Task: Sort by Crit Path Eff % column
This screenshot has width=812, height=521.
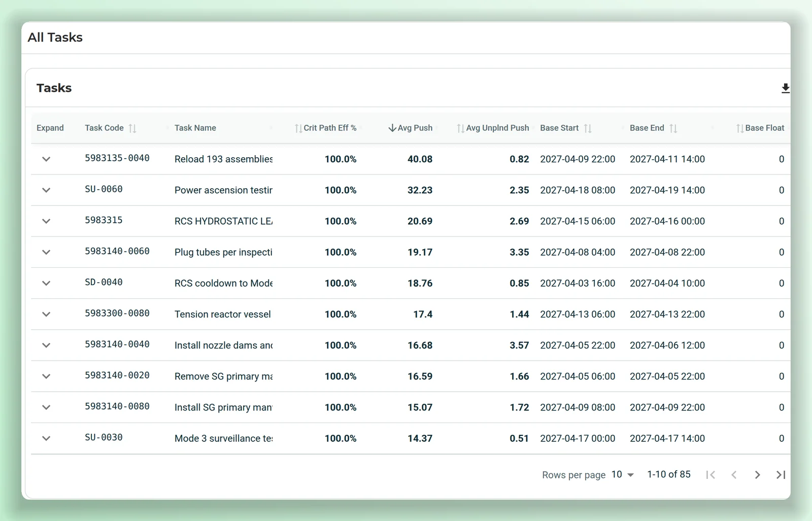Action: pyautogui.click(x=298, y=128)
